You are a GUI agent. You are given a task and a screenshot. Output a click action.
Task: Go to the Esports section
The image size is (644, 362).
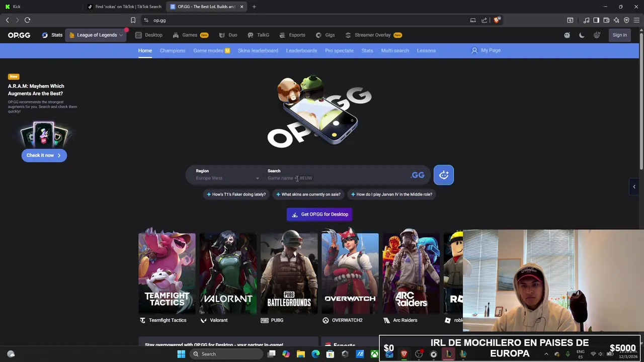click(x=292, y=35)
